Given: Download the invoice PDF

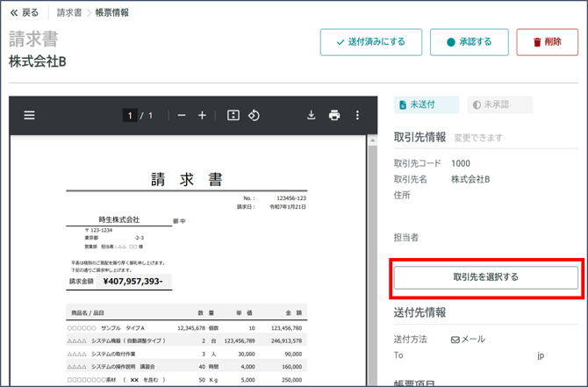Looking at the screenshot, I should click(x=311, y=115).
